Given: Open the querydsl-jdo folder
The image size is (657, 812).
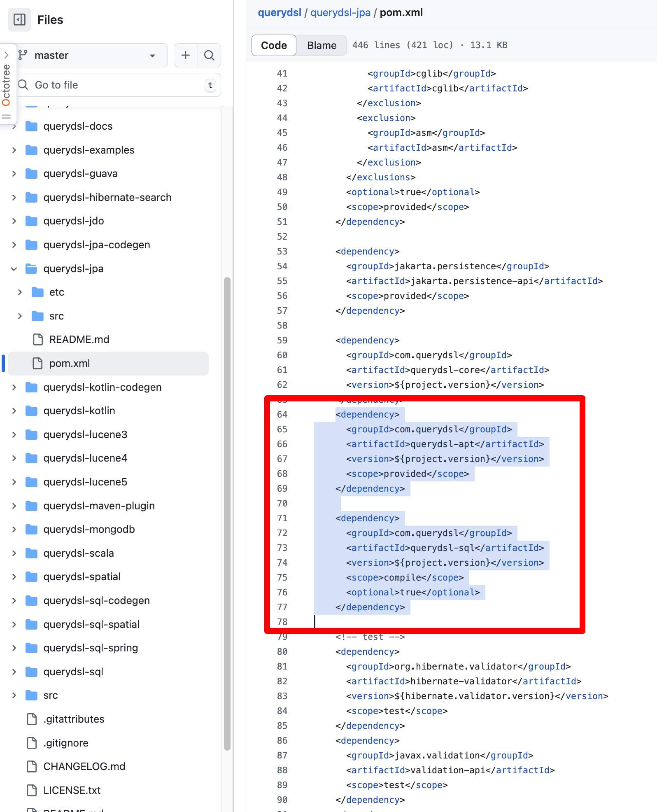Looking at the screenshot, I should pyautogui.click(x=74, y=221).
